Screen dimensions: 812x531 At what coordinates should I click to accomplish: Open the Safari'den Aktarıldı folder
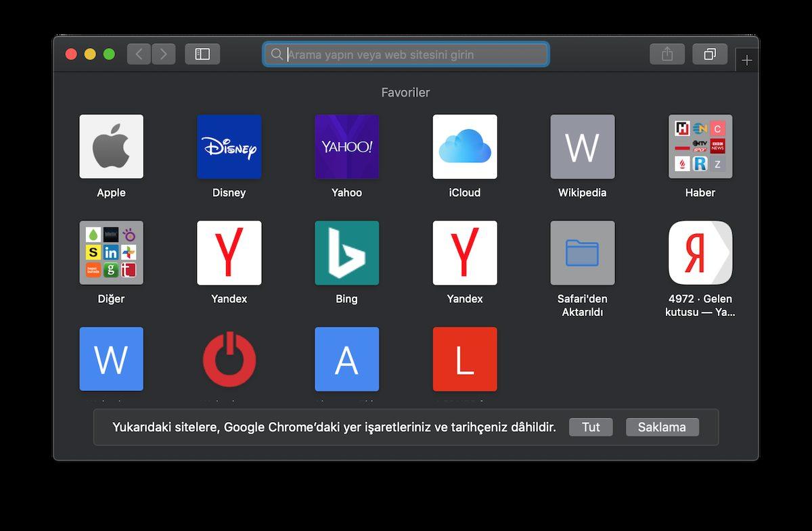coord(582,253)
